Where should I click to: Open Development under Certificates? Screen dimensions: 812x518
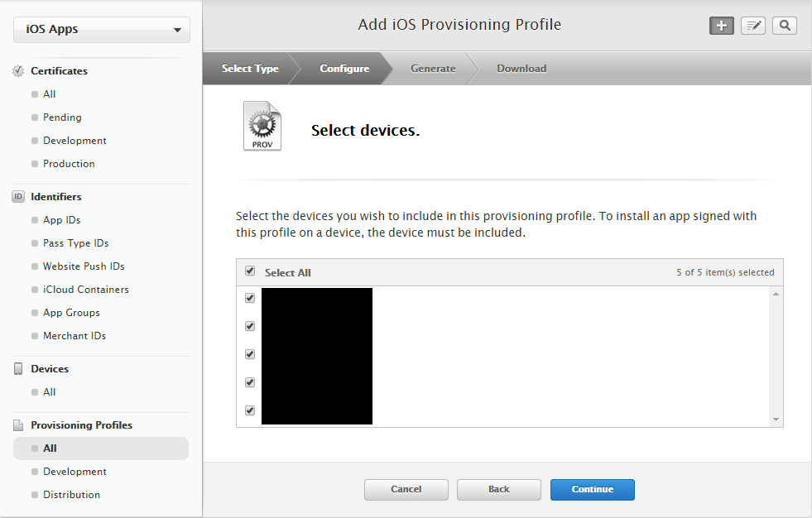coord(74,141)
